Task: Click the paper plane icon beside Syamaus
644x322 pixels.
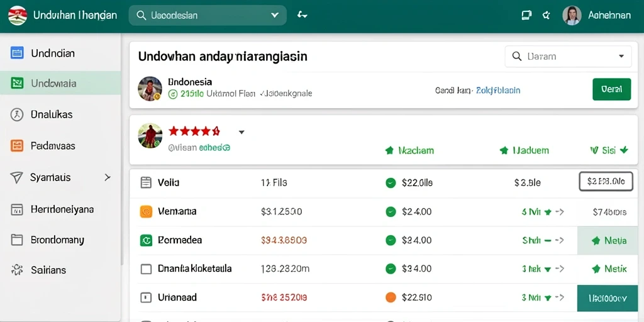Action: pos(16,177)
